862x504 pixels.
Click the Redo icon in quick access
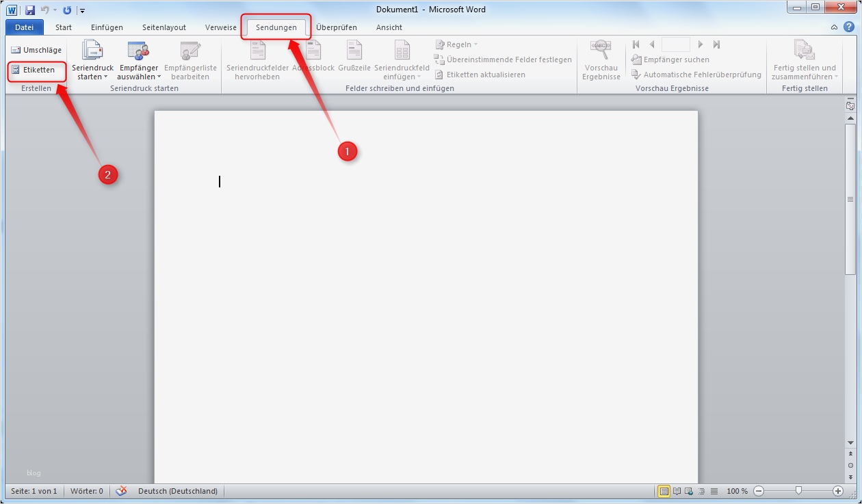[67, 10]
